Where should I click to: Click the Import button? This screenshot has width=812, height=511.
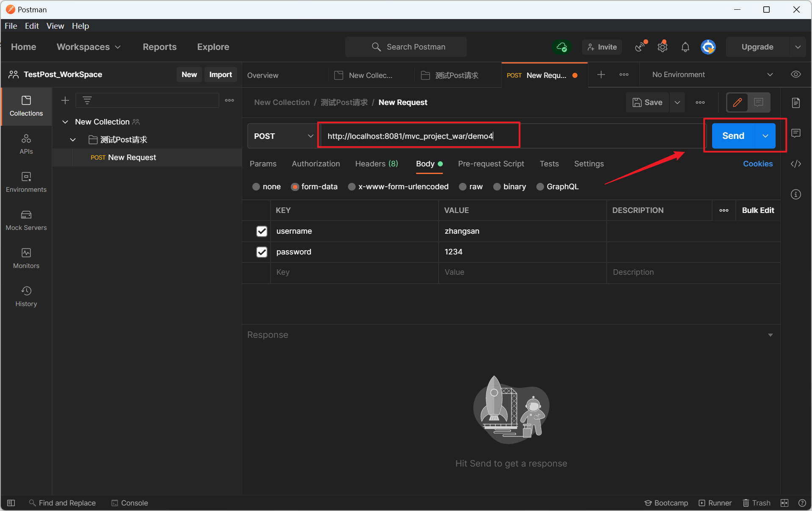click(x=221, y=75)
